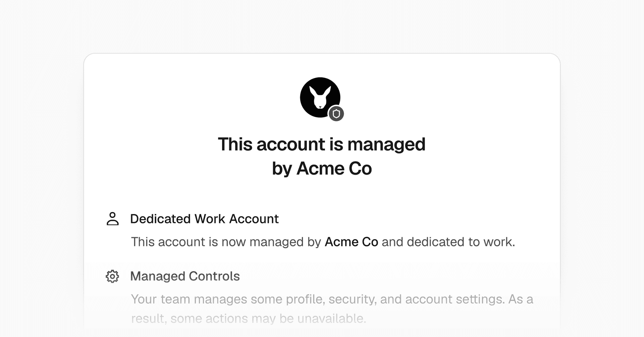644x337 pixels.
Task: Click the person icon for Dedicated Work Account
Action: click(113, 219)
